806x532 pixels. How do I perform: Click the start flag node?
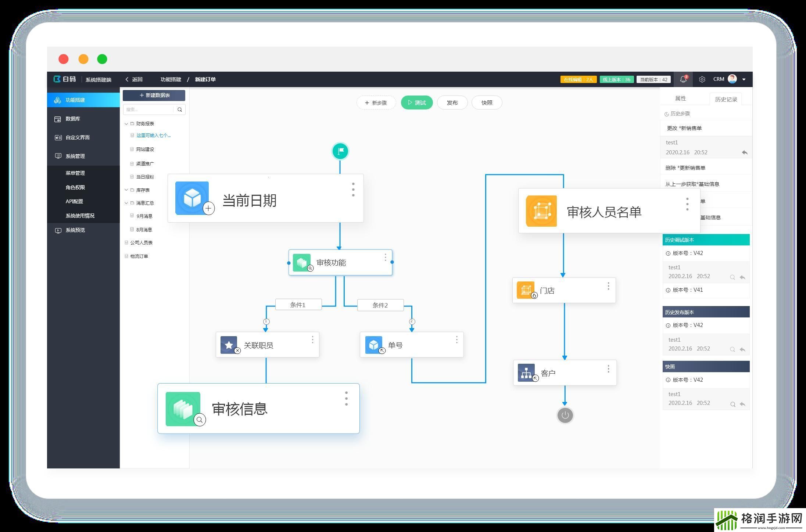340,151
